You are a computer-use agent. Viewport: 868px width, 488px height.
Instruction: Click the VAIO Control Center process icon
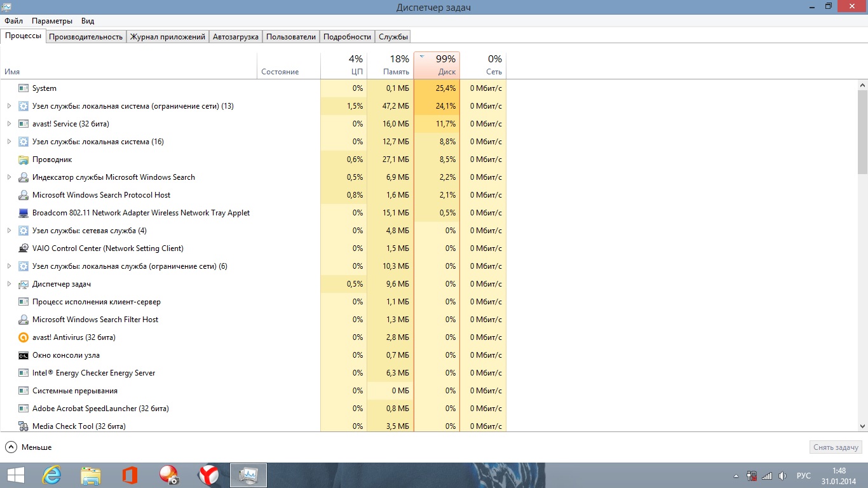tap(24, 248)
